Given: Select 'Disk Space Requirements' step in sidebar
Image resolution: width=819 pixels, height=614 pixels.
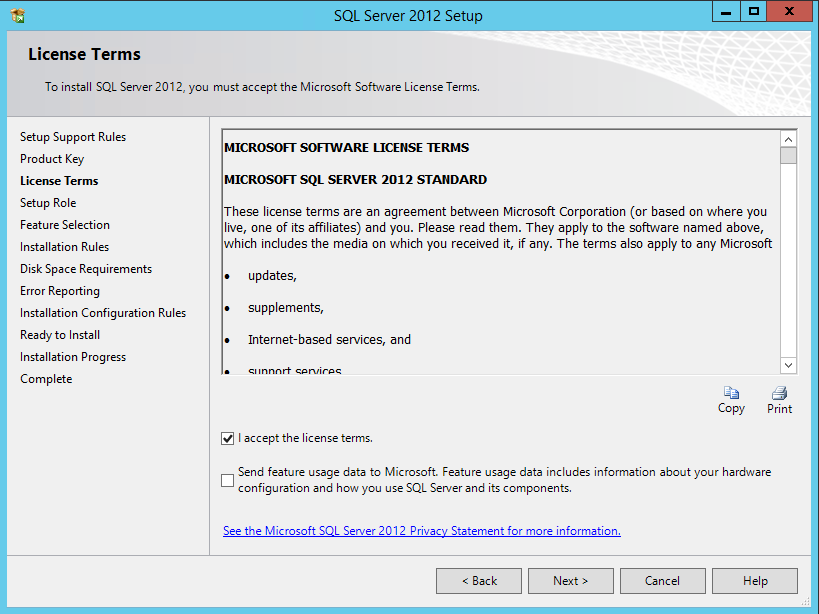Looking at the screenshot, I should pyautogui.click(x=86, y=269).
